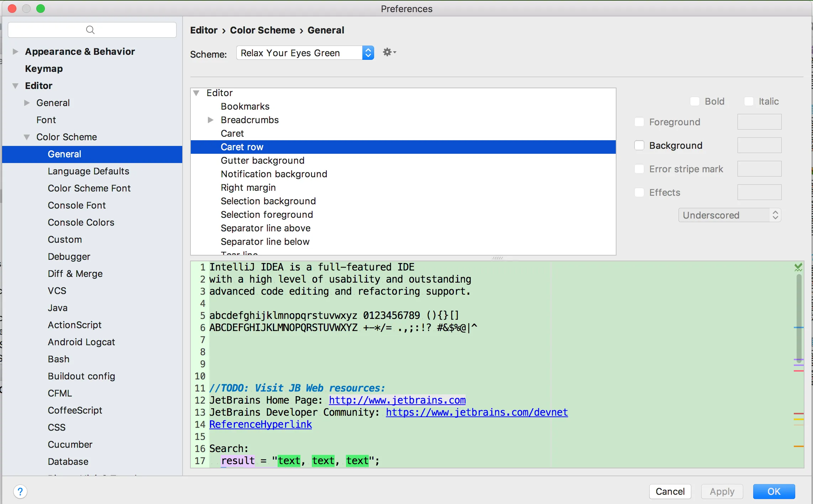Screen dimensions: 813x504
Task: Click the panel splitter grip handle
Action: pyautogui.click(x=497, y=258)
